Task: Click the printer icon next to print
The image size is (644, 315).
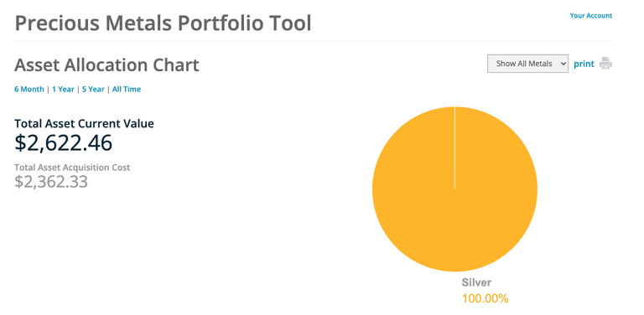Action: [605, 64]
